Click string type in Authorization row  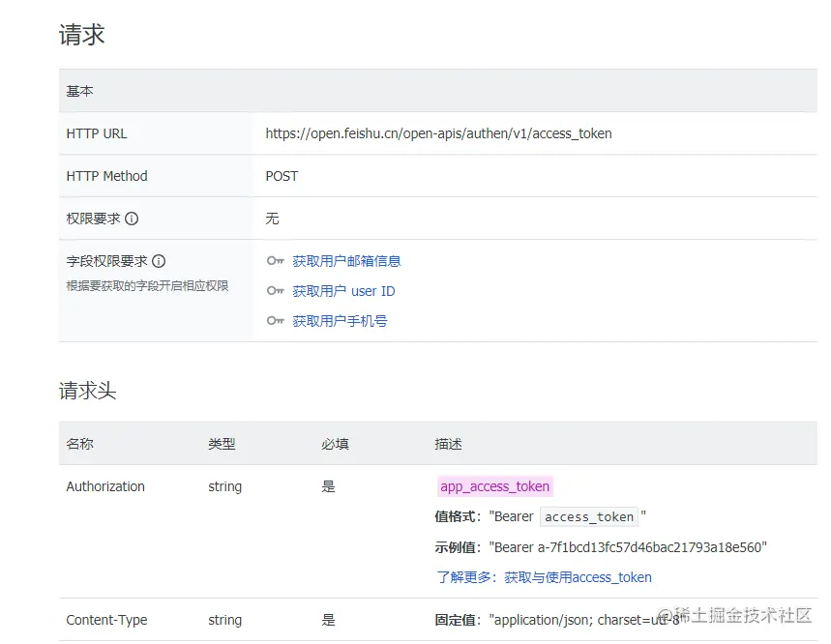tap(224, 486)
